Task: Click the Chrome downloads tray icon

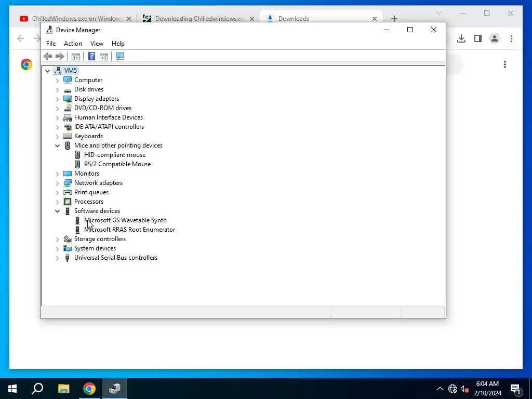Action: [x=461, y=38]
